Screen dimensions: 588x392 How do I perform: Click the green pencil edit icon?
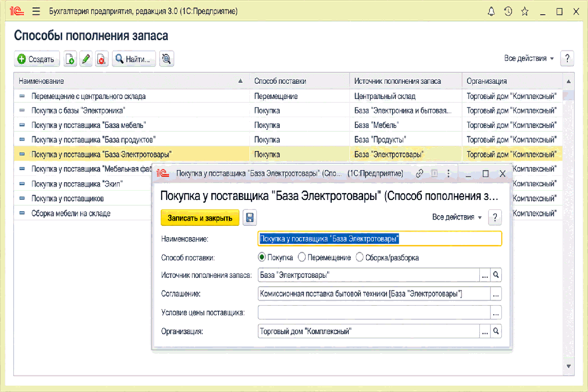[x=85, y=59]
